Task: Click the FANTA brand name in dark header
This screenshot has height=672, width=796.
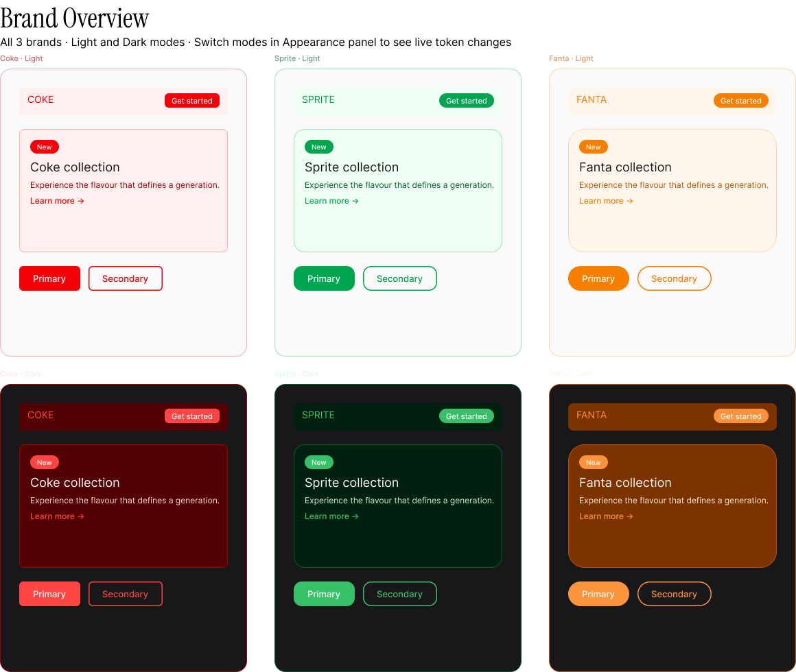Action: point(592,416)
